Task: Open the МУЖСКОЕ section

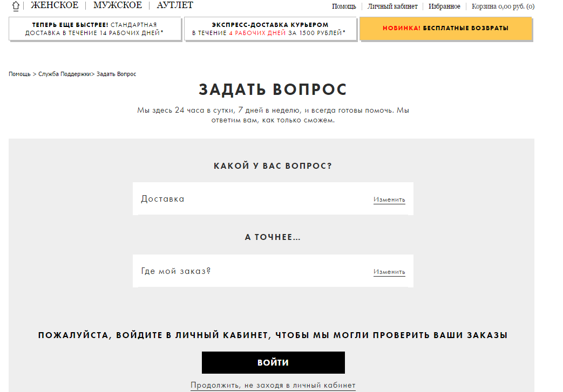Action: pos(117,5)
